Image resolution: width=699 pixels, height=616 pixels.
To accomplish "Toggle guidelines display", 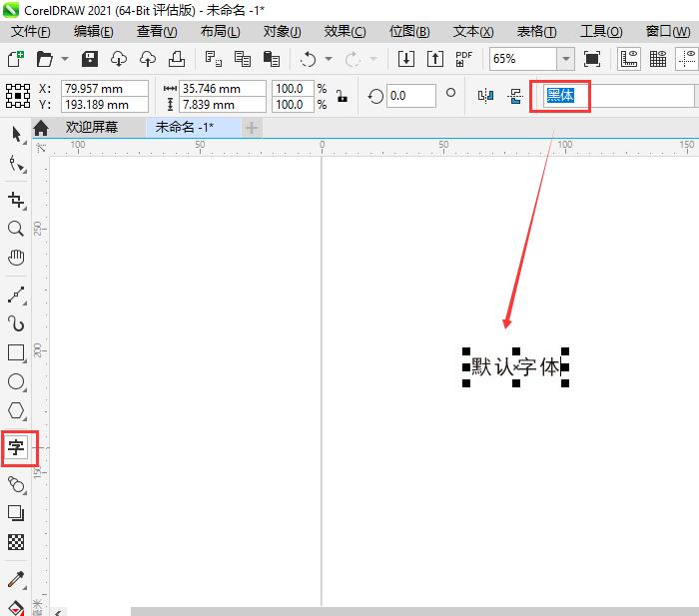I will 687,58.
